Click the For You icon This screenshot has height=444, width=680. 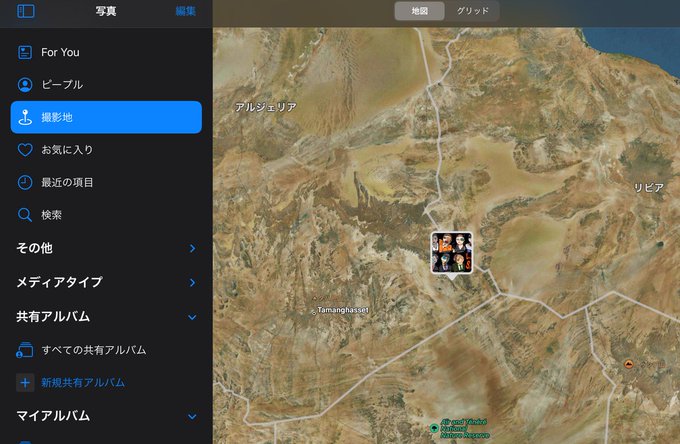coord(25,52)
